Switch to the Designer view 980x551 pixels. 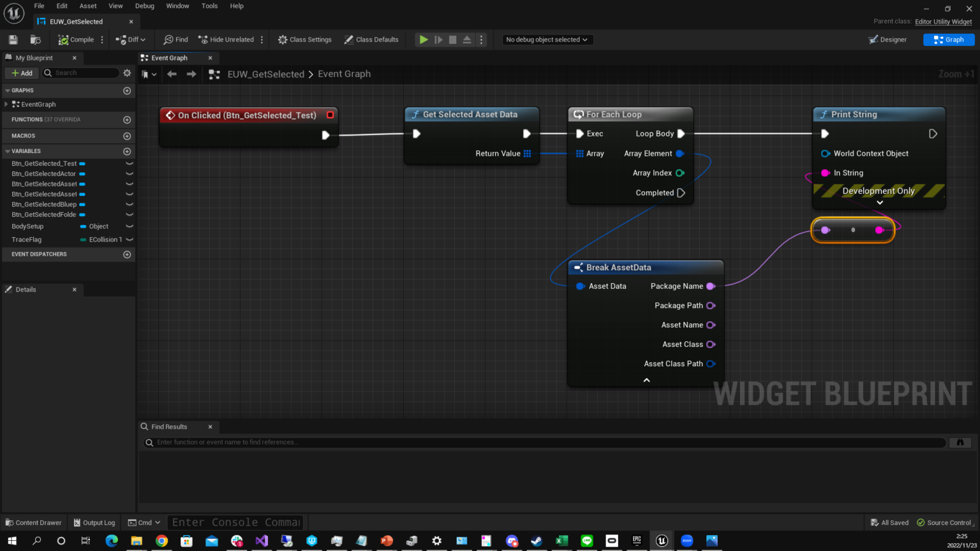click(x=888, y=39)
